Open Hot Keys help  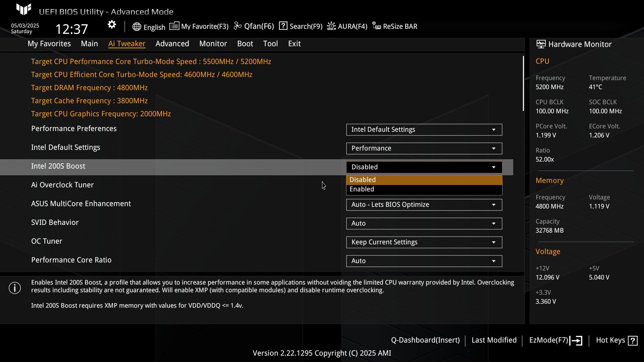click(610, 340)
